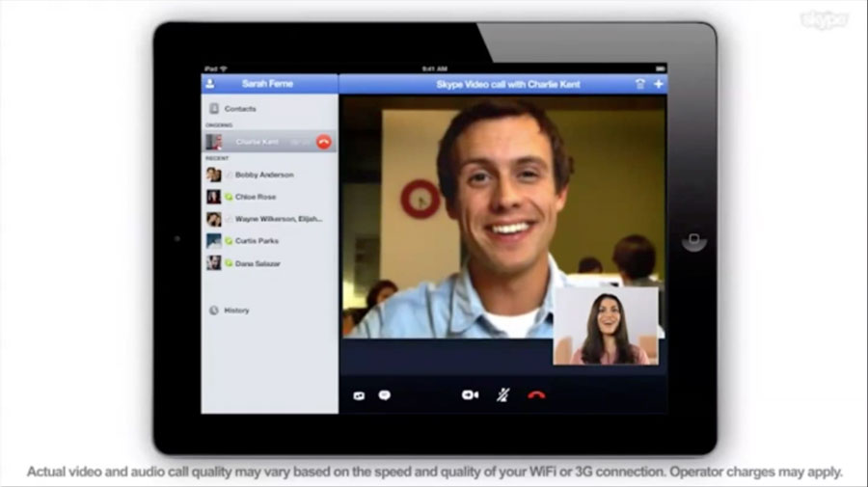Toggle the microphone mute icon
The image size is (868, 487).
502,394
